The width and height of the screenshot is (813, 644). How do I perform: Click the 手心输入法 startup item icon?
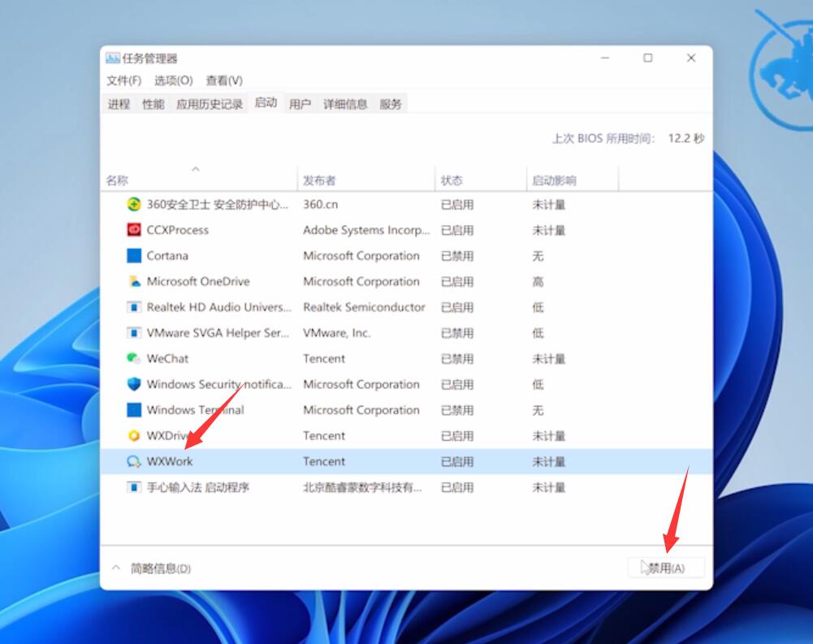point(134,487)
